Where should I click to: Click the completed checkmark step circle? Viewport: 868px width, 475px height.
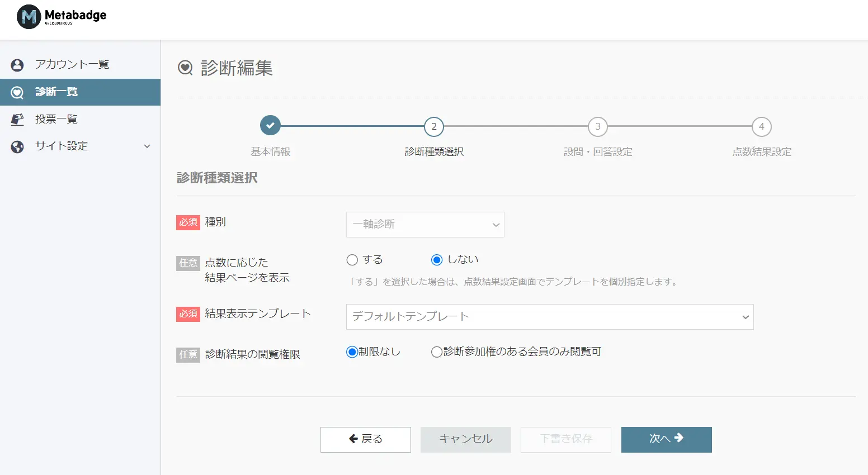[270, 126]
